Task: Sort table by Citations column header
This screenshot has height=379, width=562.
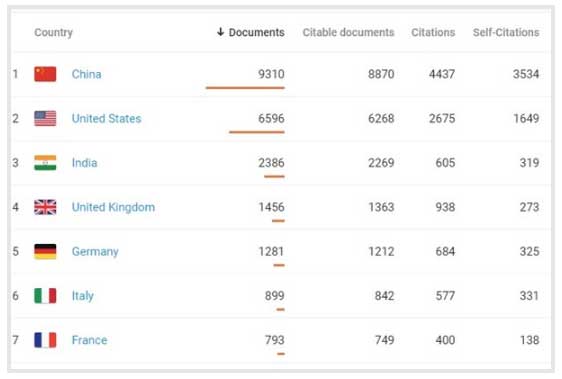Action: [433, 32]
